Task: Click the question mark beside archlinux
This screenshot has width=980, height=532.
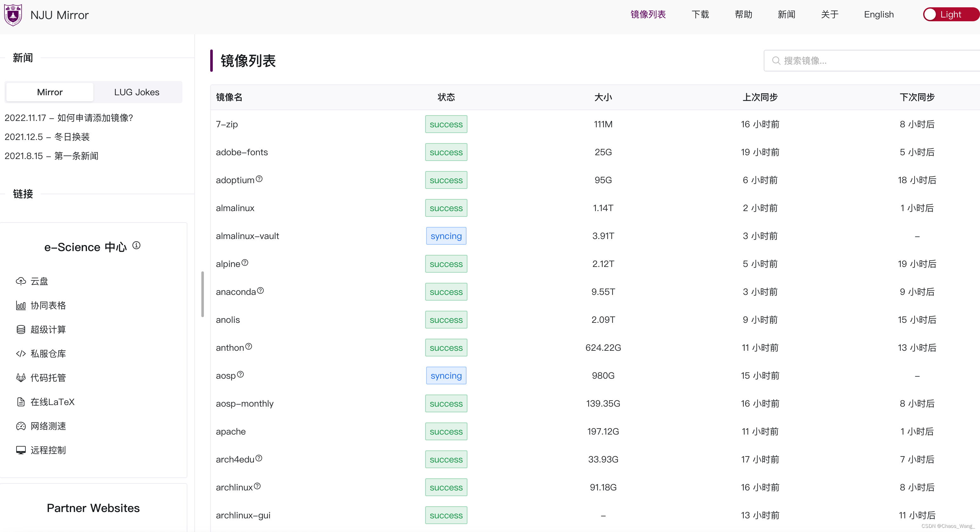Action: (257, 485)
